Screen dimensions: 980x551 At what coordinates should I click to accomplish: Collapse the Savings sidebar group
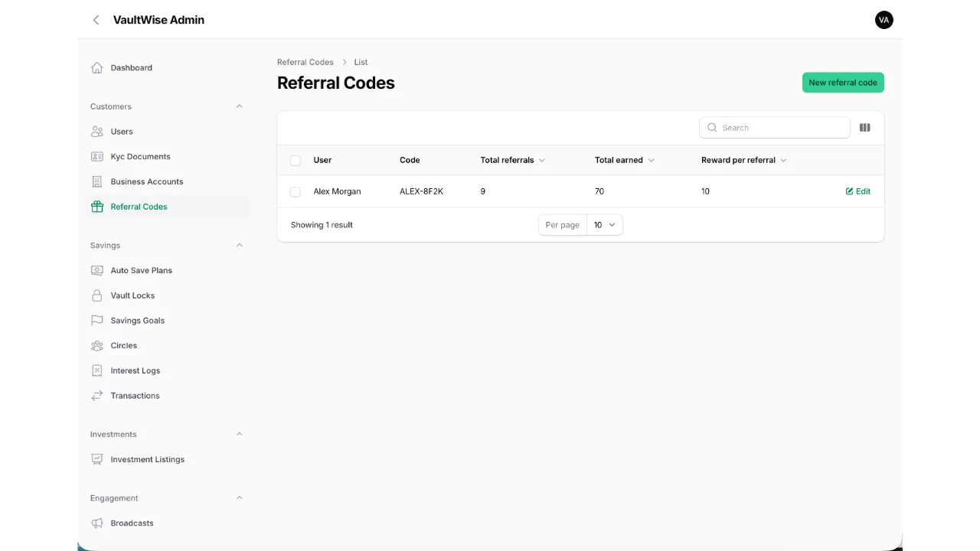click(x=239, y=245)
